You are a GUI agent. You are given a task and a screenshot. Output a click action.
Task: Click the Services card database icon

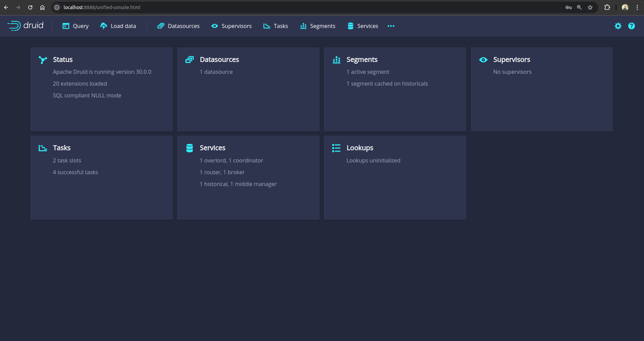[189, 148]
